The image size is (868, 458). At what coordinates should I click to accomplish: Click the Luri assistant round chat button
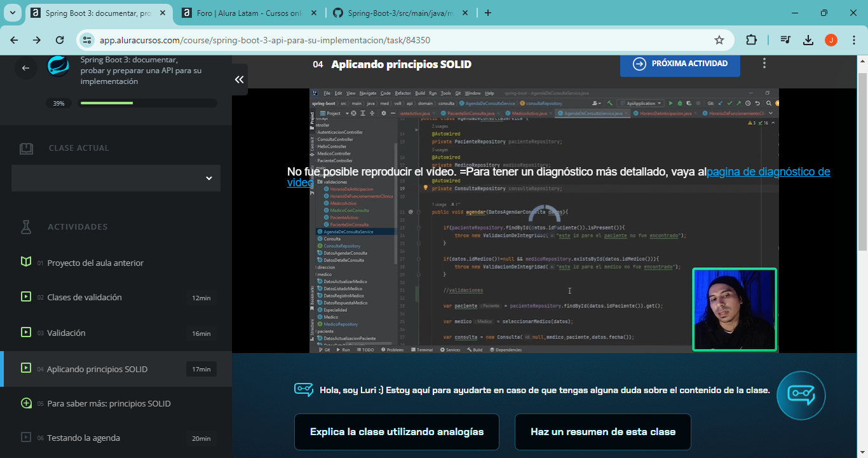click(801, 395)
